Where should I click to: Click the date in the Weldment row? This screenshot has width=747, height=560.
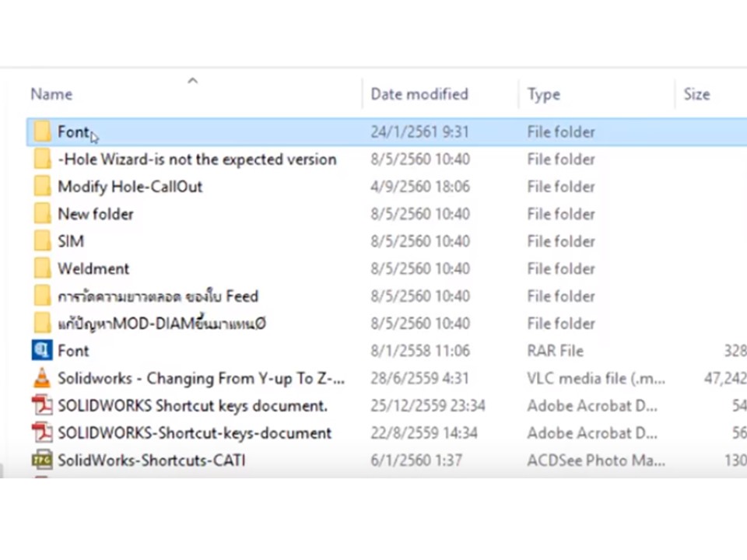click(420, 268)
